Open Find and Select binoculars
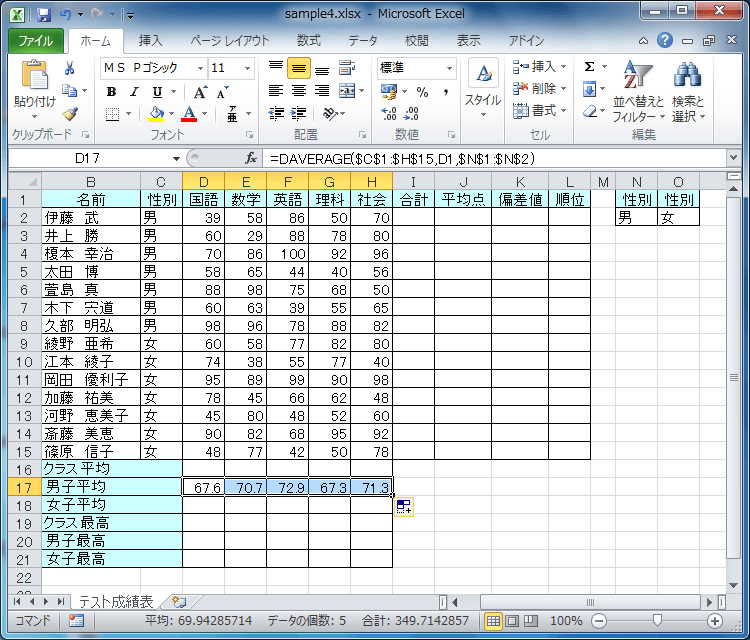 point(688,91)
